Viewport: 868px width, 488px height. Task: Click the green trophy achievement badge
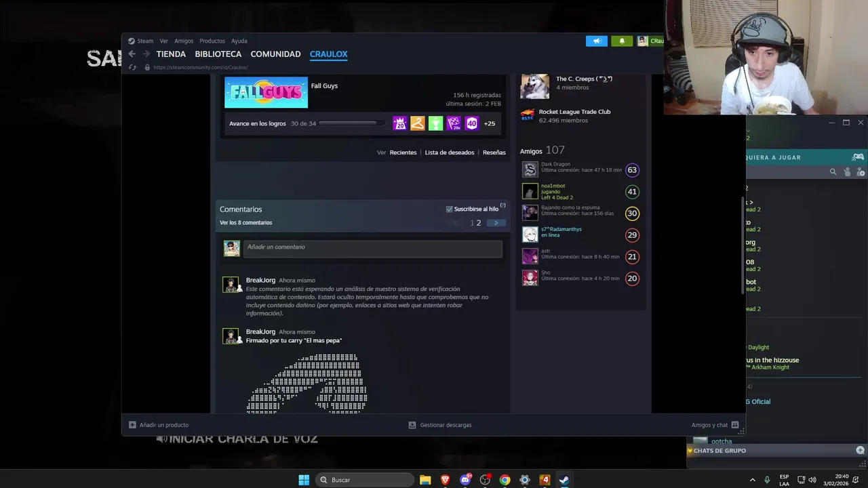coord(435,123)
